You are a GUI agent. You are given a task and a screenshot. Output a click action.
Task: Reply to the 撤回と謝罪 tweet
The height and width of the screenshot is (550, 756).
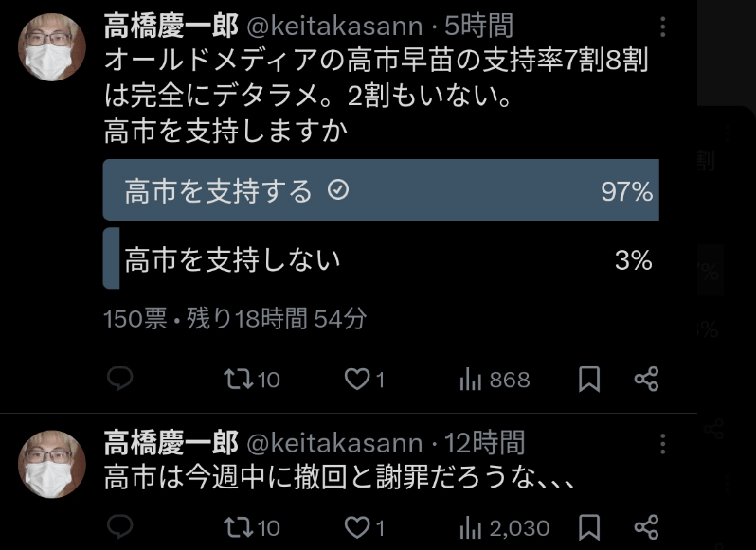click(x=118, y=526)
